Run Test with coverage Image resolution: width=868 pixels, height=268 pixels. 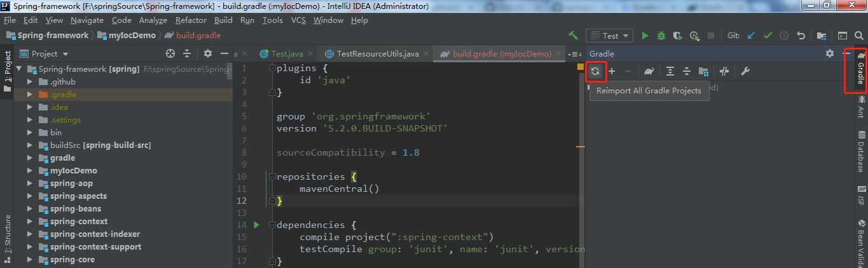click(x=678, y=36)
